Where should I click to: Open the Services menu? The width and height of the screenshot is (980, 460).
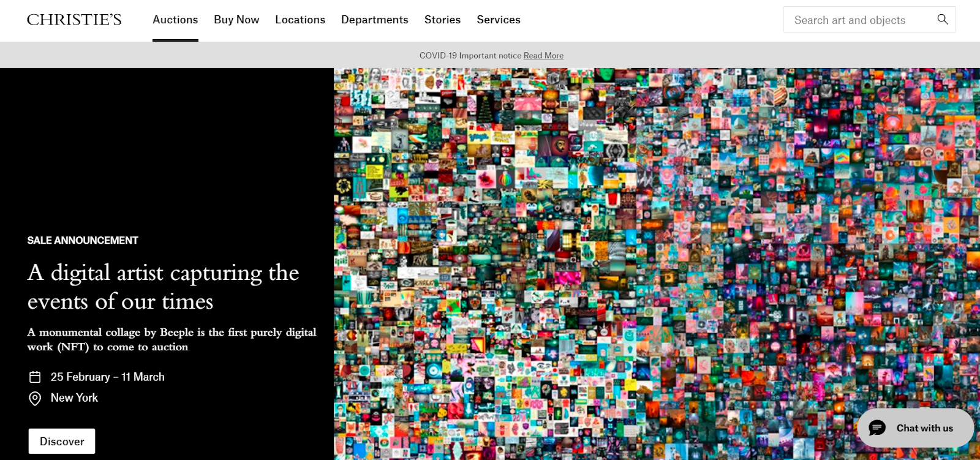499,20
